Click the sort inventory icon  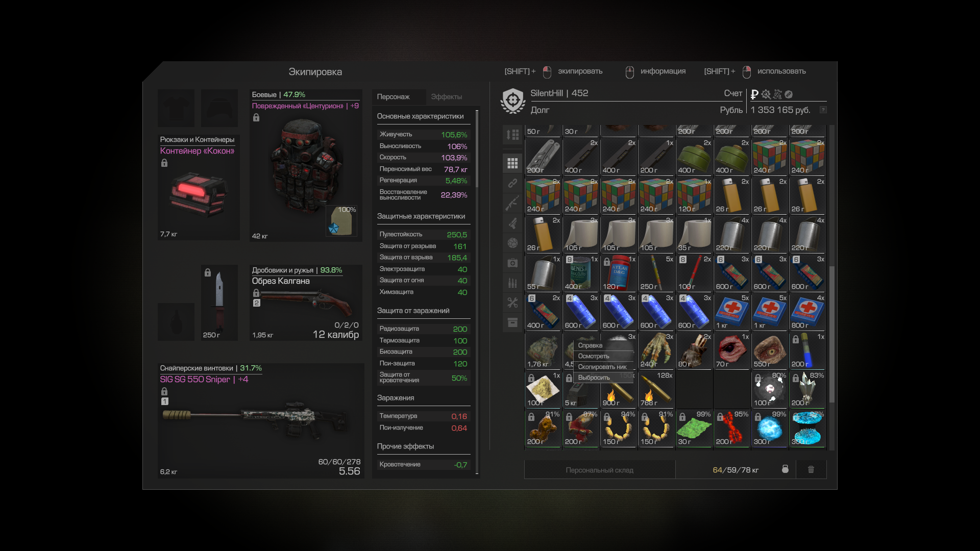(x=512, y=135)
